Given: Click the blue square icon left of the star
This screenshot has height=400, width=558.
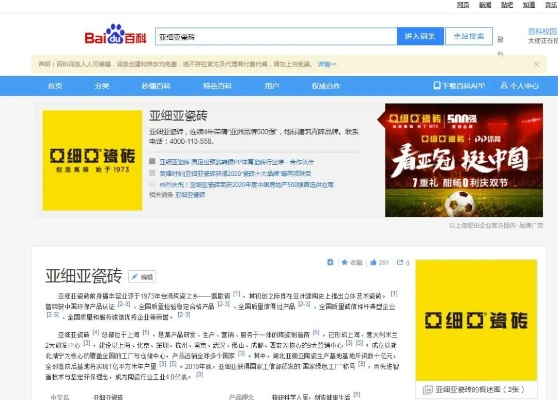Looking at the screenshot, I should [x=330, y=262].
